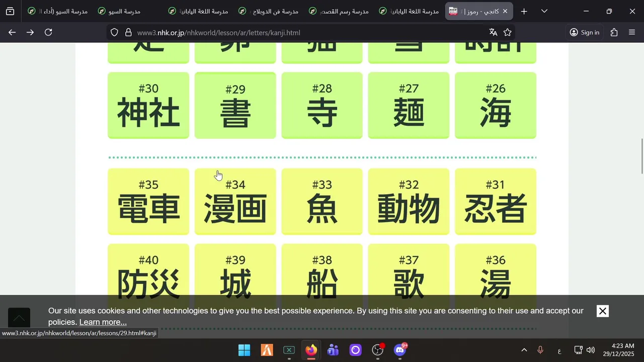Open Microsoft Teams from taskbar

(x=333, y=350)
